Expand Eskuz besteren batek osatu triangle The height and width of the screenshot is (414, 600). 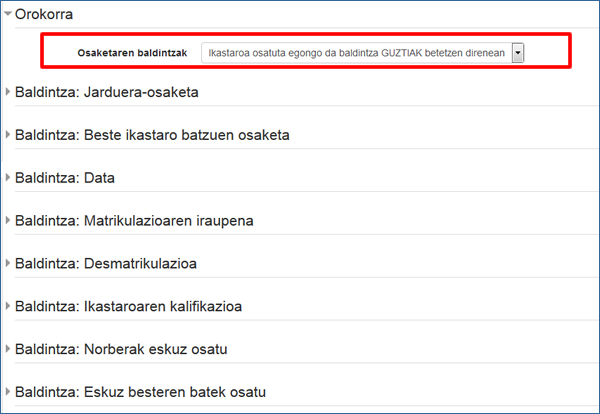coord(8,391)
